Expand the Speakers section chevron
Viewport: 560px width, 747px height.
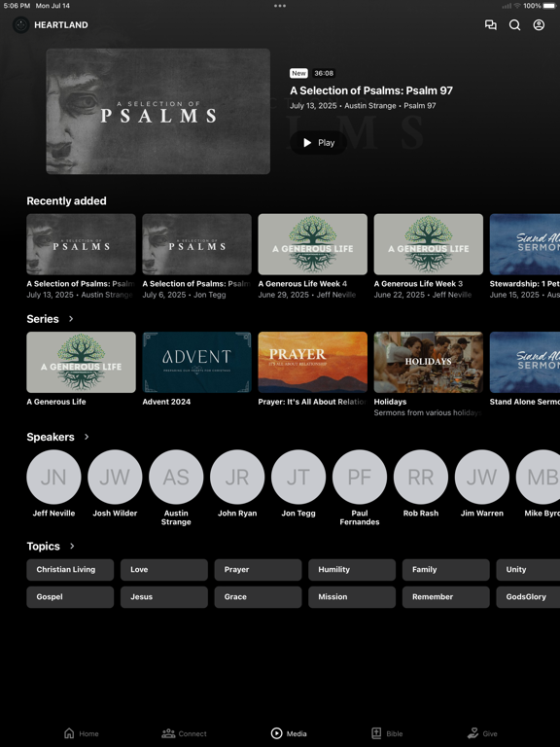(87, 437)
